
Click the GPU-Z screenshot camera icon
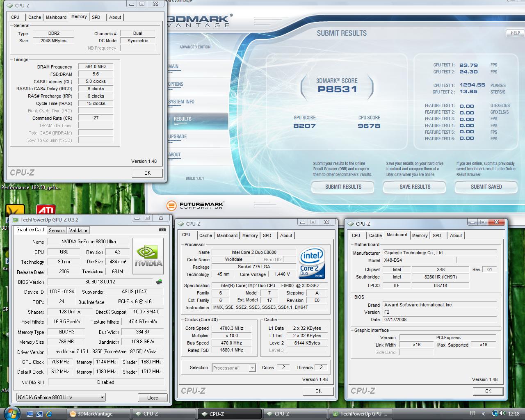(162, 230)
